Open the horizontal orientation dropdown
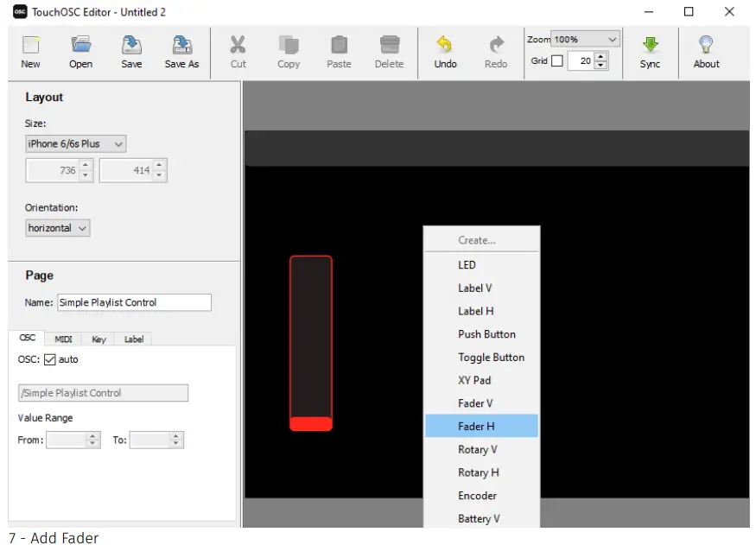The height and width of the screenshot is (545, 756). click(57, 228)
